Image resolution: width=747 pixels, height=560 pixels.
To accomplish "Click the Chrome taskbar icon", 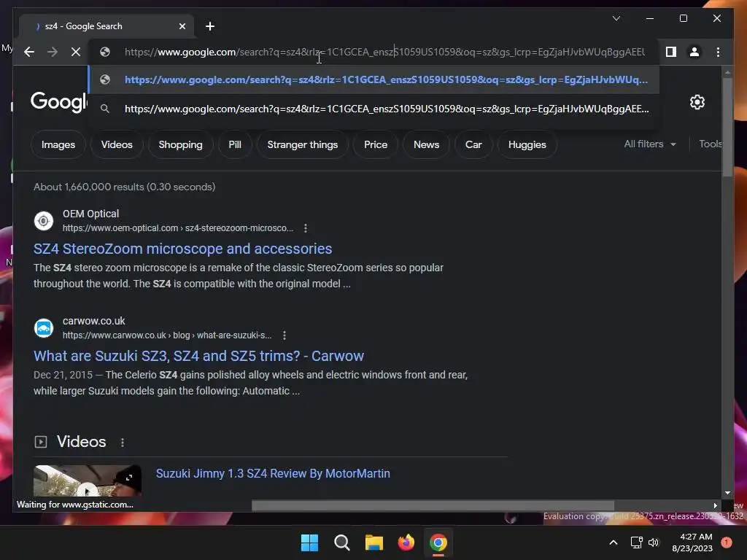I will pos(438,542).
